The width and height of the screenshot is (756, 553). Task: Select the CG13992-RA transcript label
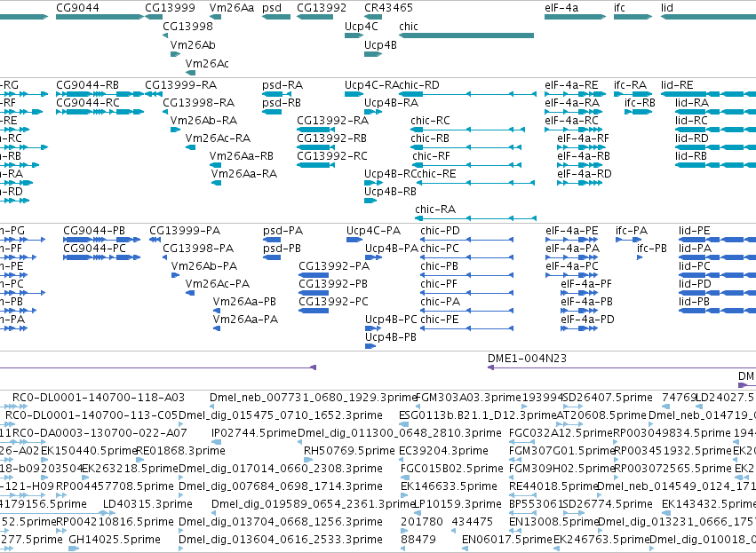pyautogui.click(x=332, y=121)
